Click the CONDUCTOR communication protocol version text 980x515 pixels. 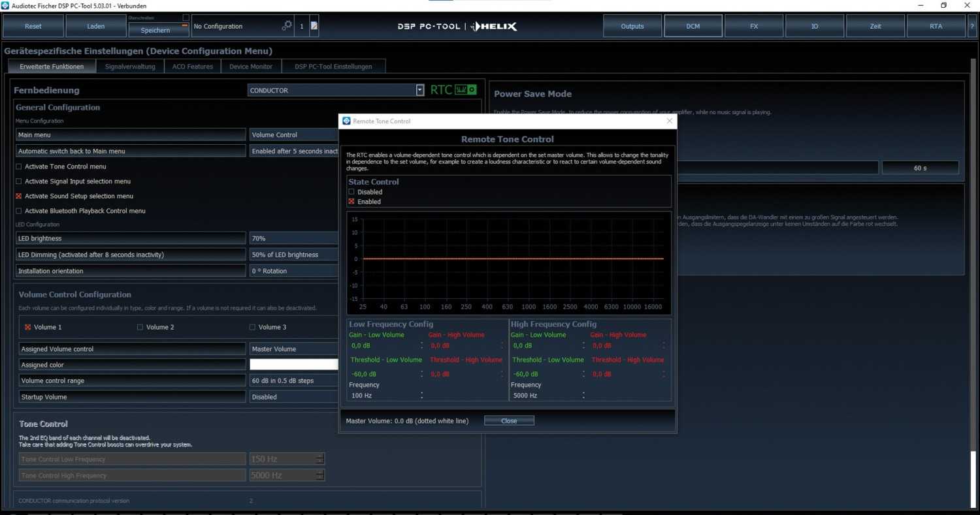coord(74,501)
